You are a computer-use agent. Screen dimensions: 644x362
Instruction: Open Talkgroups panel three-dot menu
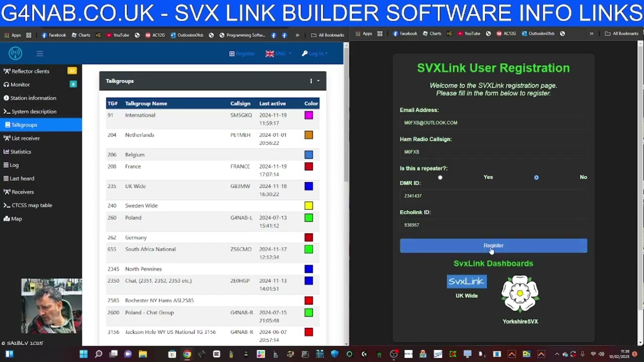click(x=311, y=81)
